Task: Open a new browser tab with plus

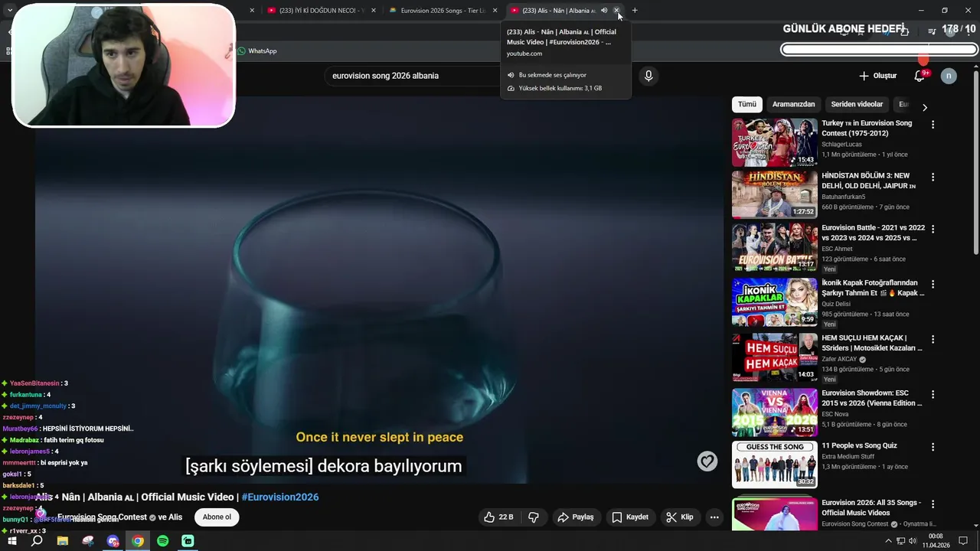Action: [x=635, y=11]
